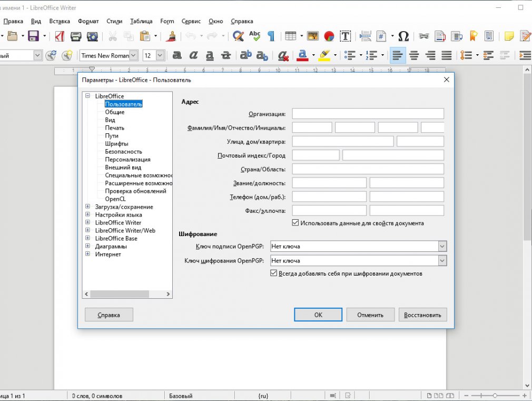Insert comment sticky note icon

click(x=509, y=36)
